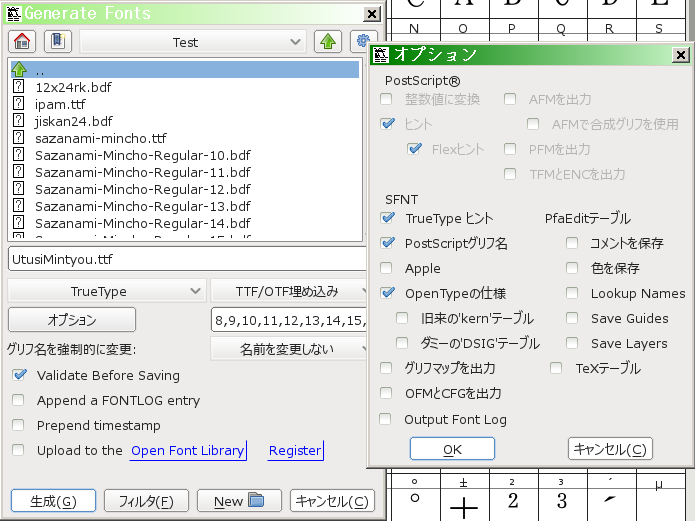Toggle TrueType ヒント checkbox

(387, 218)
